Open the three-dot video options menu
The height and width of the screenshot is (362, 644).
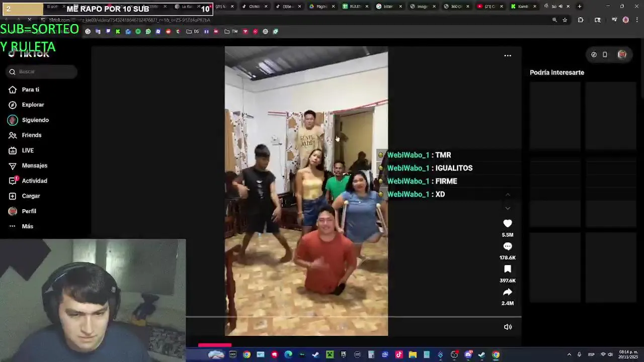[x=508, y=56]
